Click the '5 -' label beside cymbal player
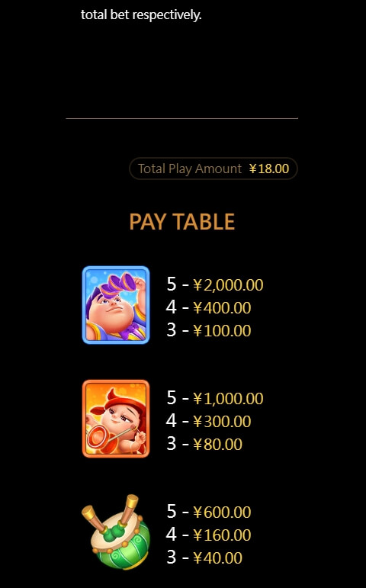 [x=178, y=284]
